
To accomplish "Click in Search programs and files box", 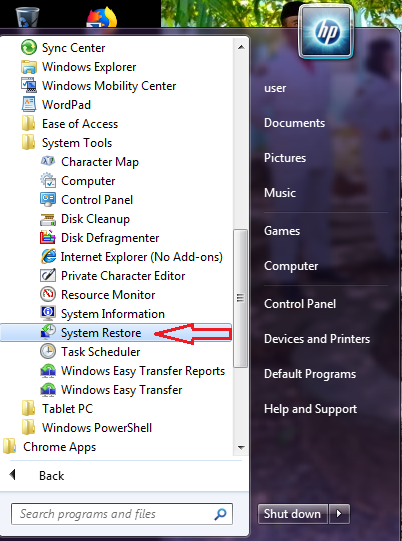I will [122, 514].
